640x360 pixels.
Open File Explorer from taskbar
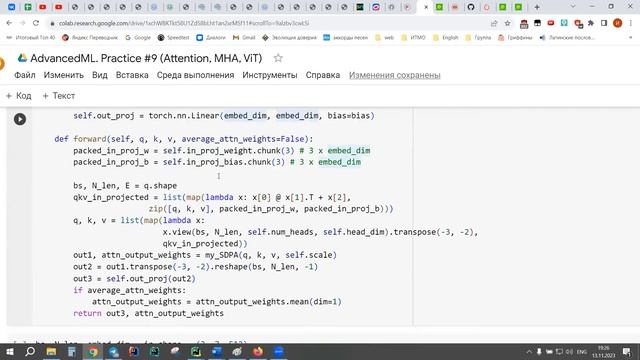click(51, 351)
